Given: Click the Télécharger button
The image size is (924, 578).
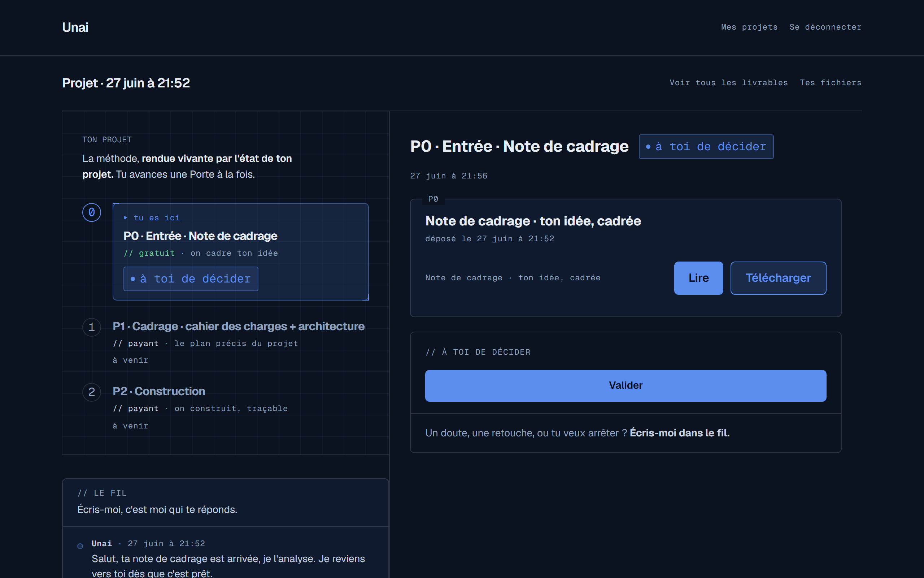Looking at the screenshot, I should coord(778,278).
